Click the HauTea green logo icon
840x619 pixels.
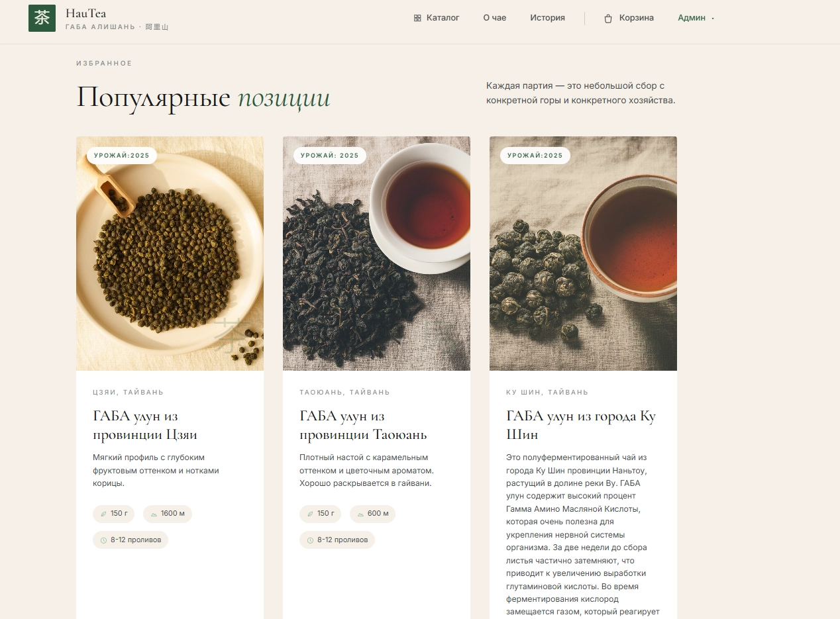point(42,18)
